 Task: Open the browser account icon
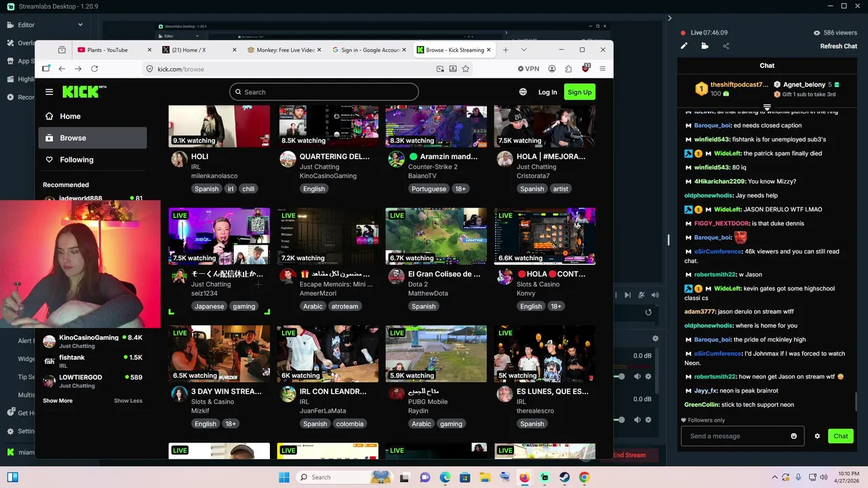pos(552,68)
